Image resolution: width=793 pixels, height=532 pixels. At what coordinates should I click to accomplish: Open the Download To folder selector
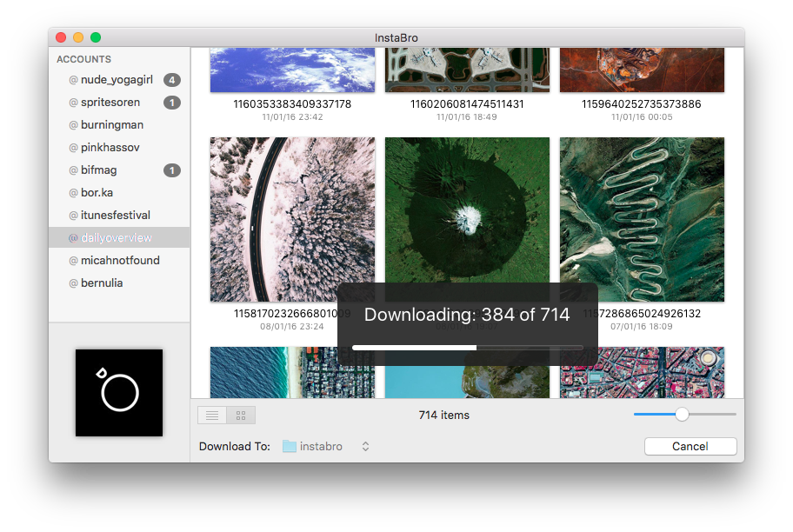tap(323, 446)
